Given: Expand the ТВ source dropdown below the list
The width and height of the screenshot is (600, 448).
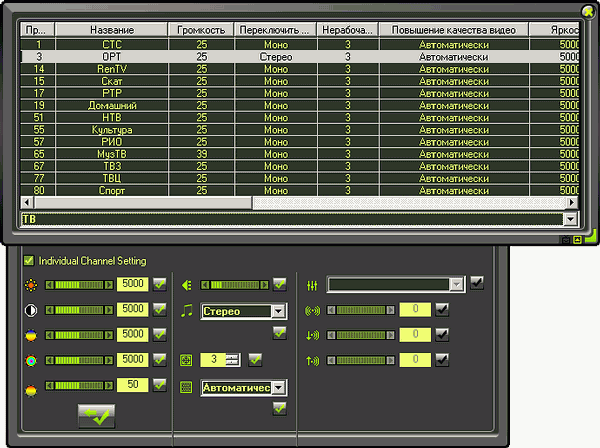Looking at the screenshot, I should click(570, 218).
